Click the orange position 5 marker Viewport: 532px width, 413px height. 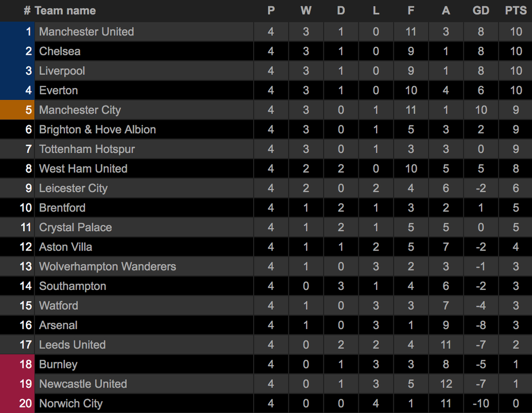pyautogui.click(x=17, y=110)
